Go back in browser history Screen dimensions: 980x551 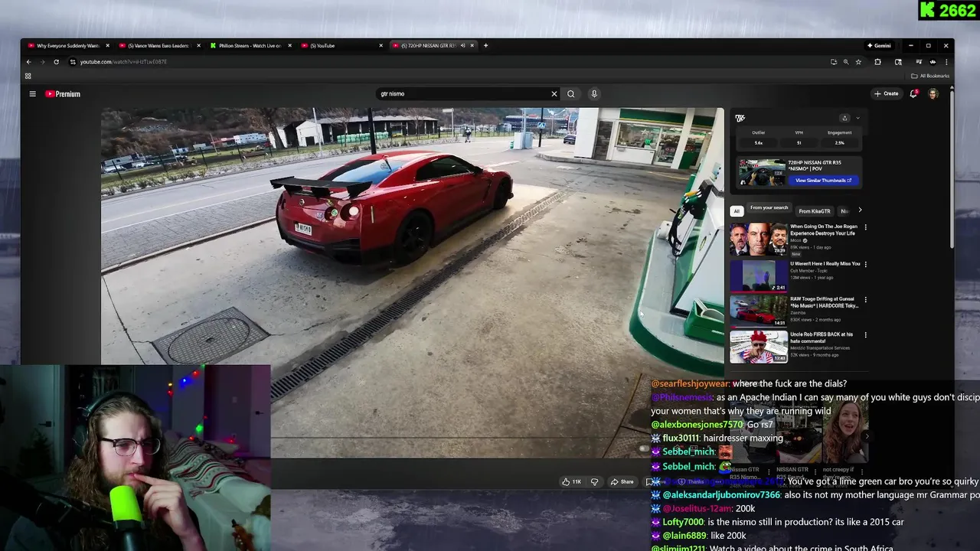(28, 62)
